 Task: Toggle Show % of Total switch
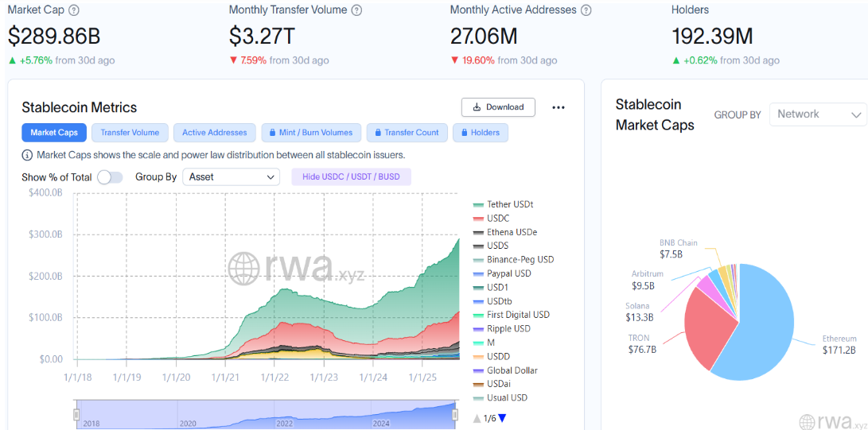tap(110, 177)
